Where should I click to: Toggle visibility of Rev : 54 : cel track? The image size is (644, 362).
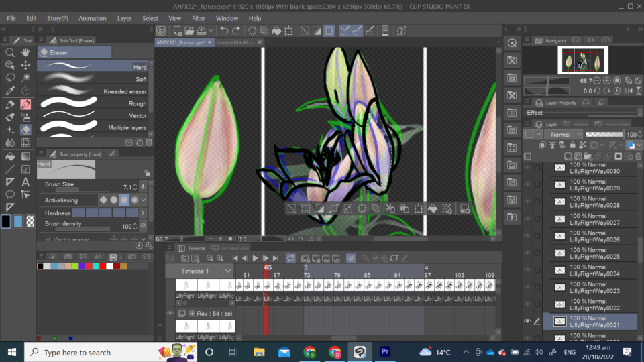pos(170,313)
